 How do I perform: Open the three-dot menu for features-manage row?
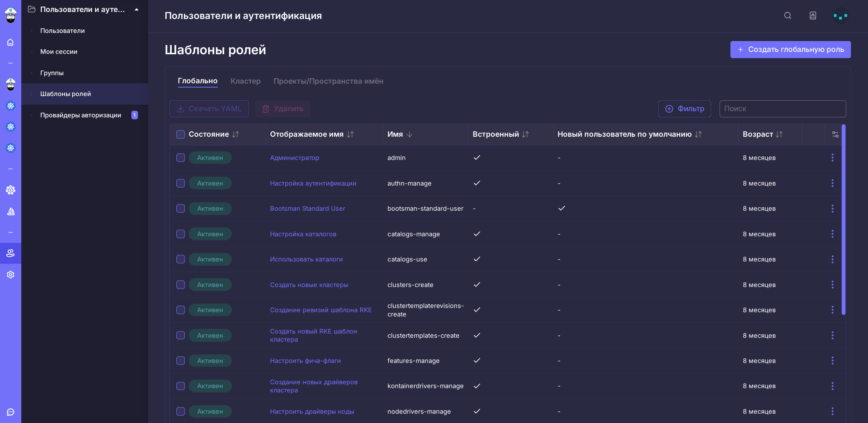tap(832, 361)
